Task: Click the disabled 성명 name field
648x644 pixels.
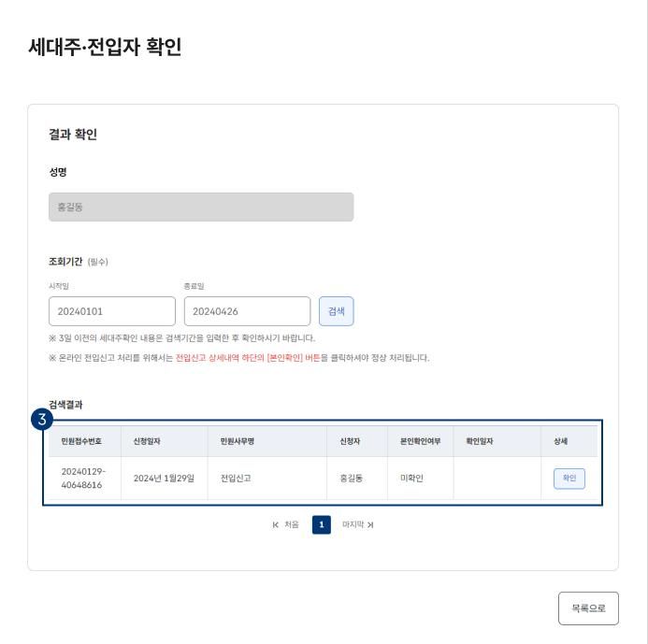Action: click(201, 208)
